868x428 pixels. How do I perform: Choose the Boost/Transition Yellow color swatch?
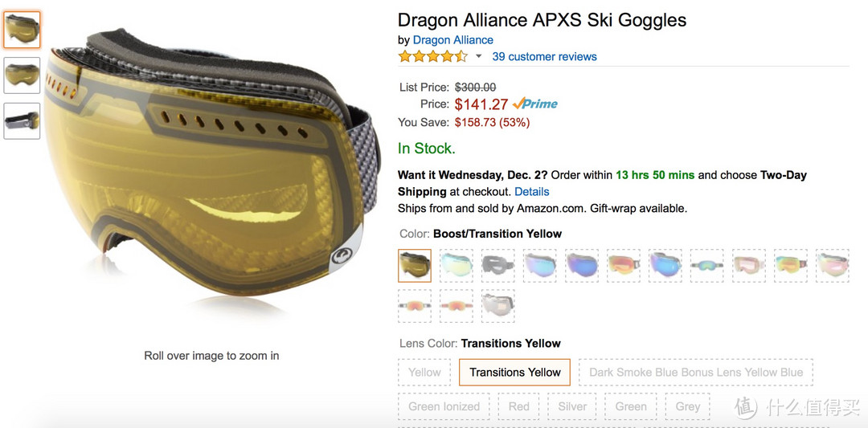415,266
